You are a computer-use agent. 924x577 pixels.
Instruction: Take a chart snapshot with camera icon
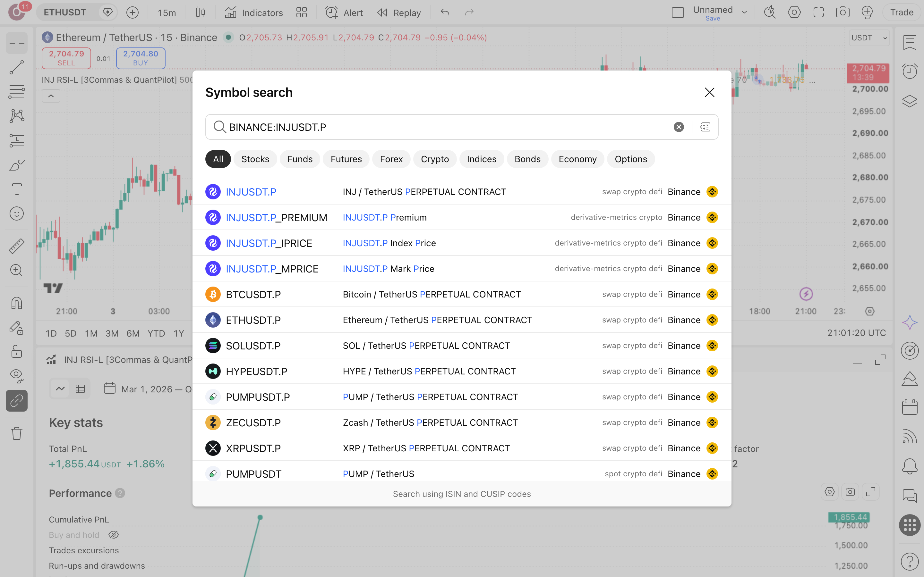pyautogui.click(x=842, y=12)
